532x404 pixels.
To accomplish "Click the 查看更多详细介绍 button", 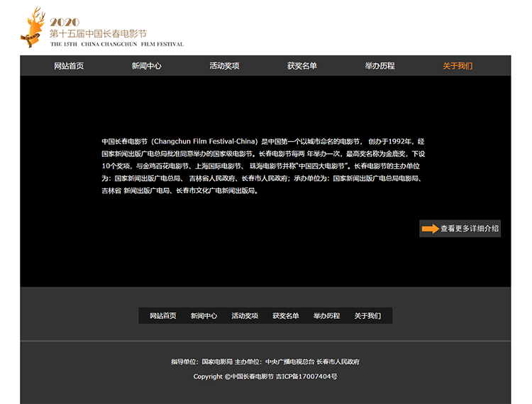I will [x=460, y=229].
